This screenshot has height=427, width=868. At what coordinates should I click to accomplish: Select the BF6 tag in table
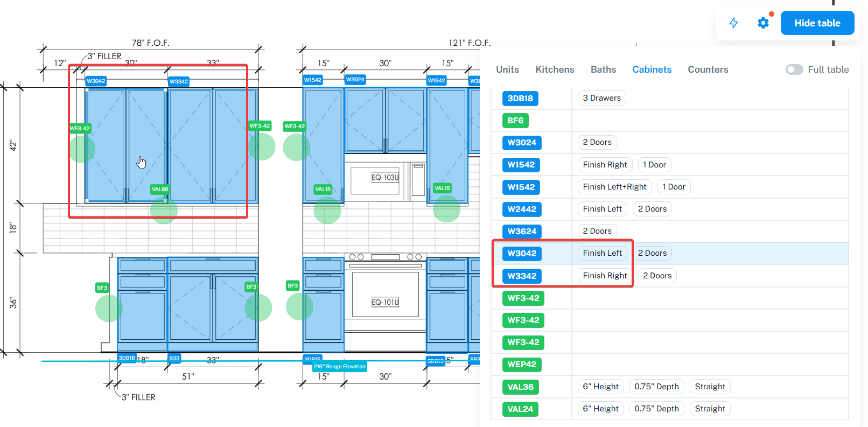[515, 121]
